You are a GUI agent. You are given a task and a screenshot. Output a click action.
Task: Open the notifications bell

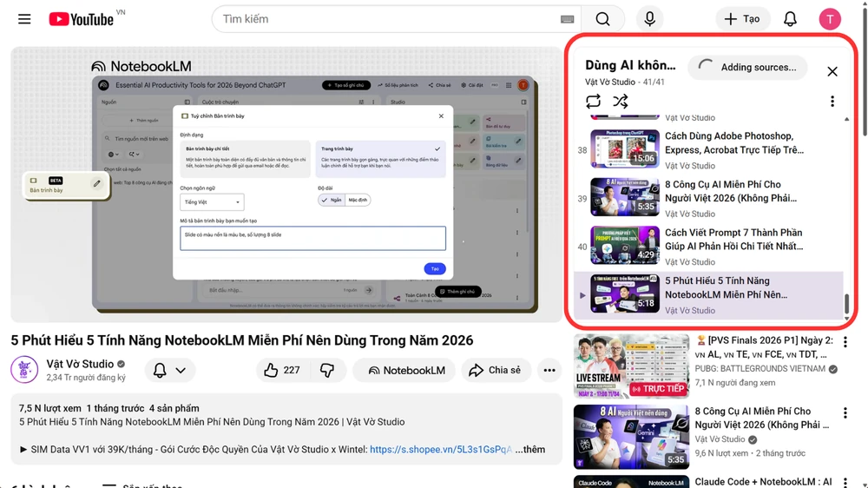pos(790,19)
